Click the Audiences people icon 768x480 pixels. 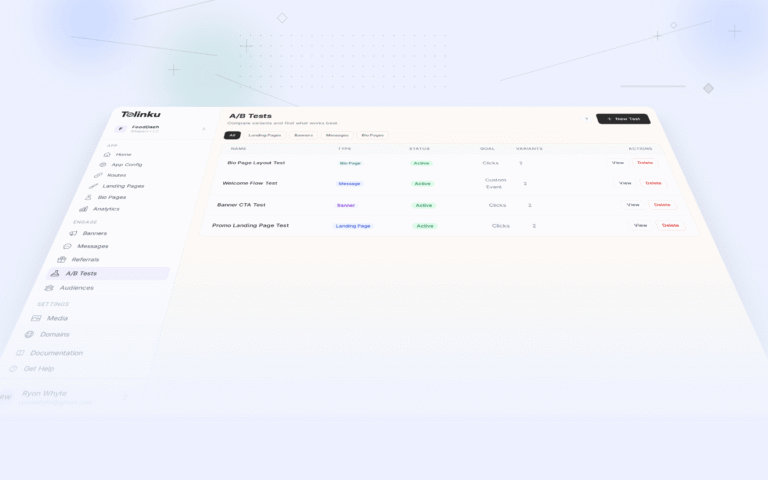(48, 288)
